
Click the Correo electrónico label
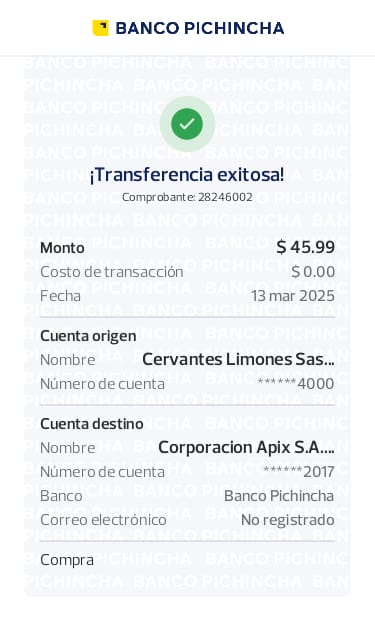pos(103,520)
